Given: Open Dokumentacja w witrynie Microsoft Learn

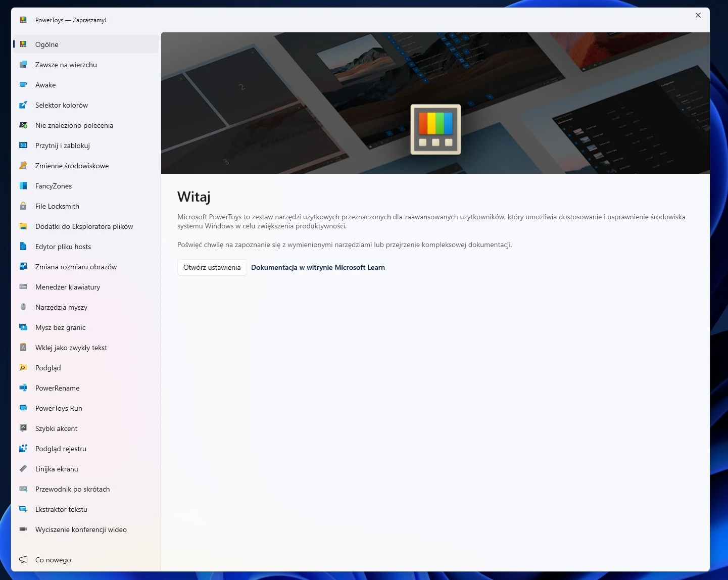Looking at the screenshot, I should pos(318,267).
